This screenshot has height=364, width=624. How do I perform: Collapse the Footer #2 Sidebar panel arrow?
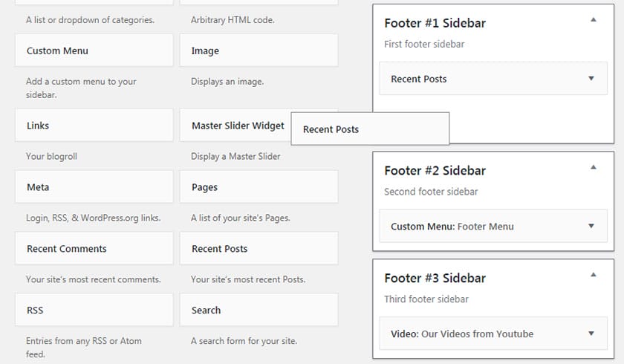point(593,167)
